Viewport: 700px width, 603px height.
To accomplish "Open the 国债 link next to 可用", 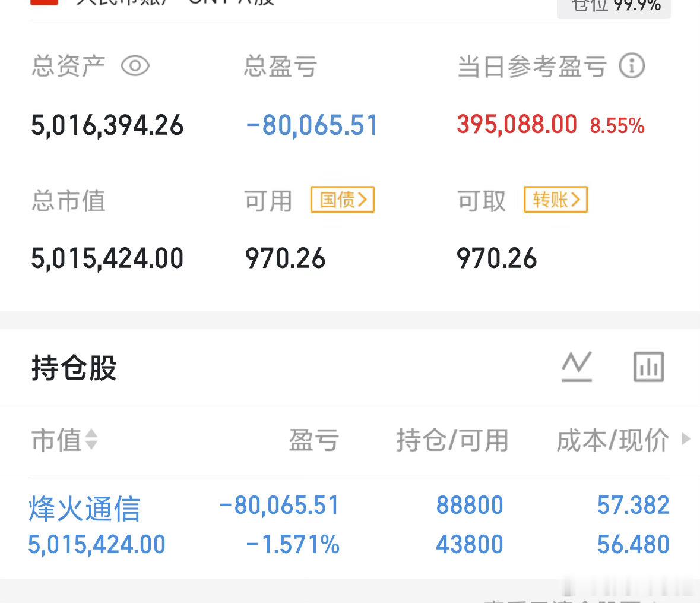I will pos(343,200).
